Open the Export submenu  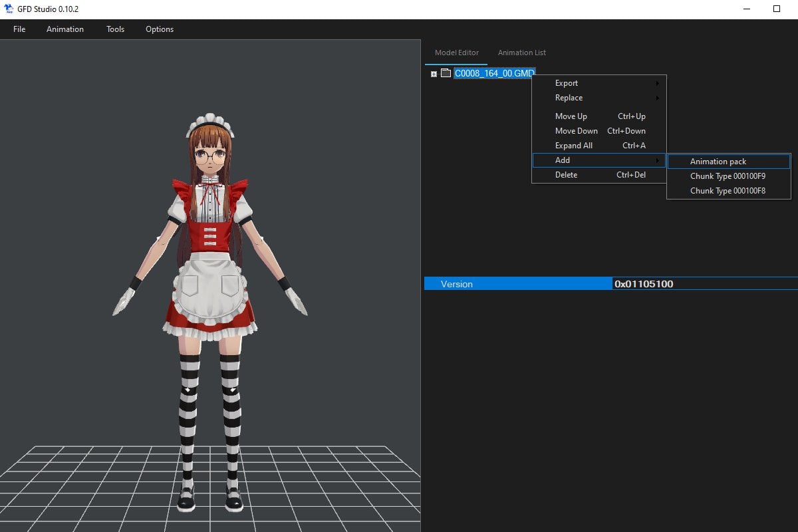(x=598, y=83)
